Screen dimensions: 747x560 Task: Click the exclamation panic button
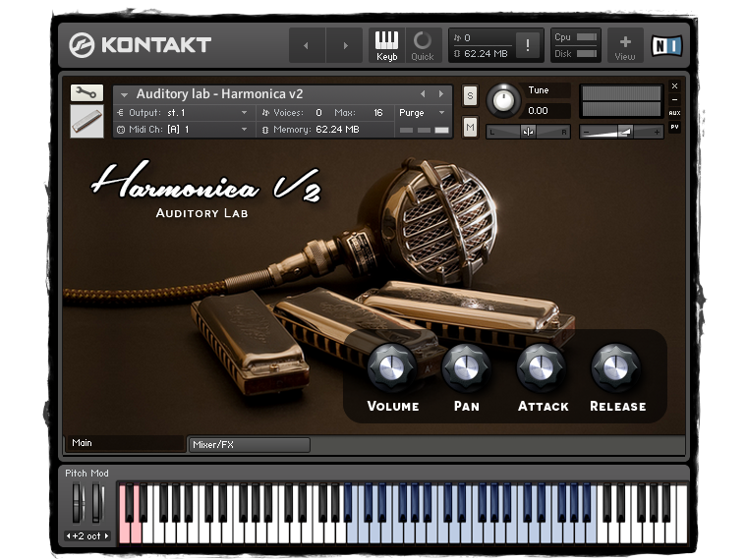[528, 45]
